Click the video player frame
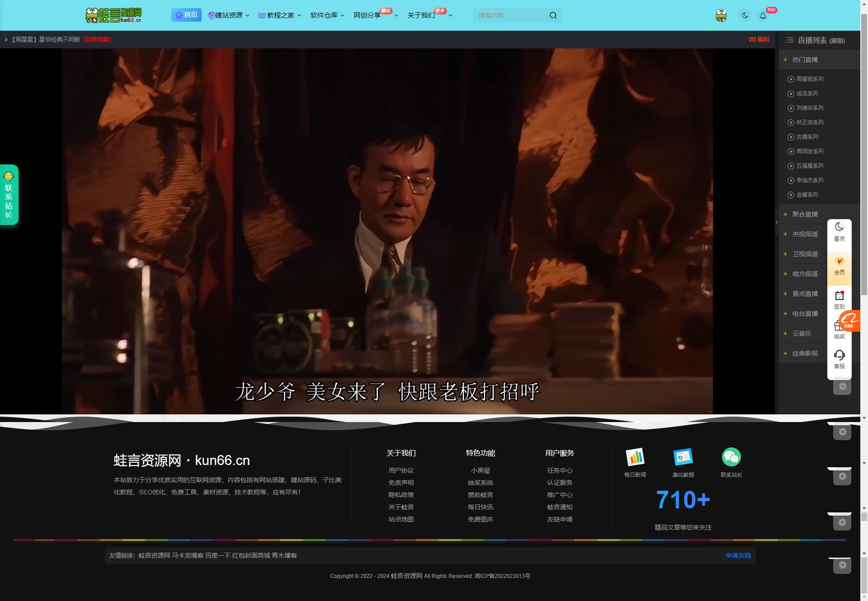This screenshot has width=868, height=601. click(387, 231)
